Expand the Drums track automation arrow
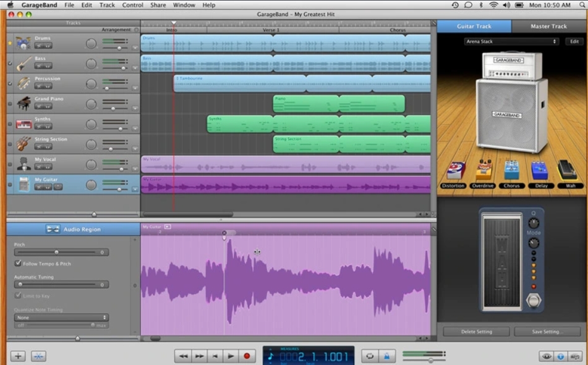588x365 pixels. pos(135,48)
